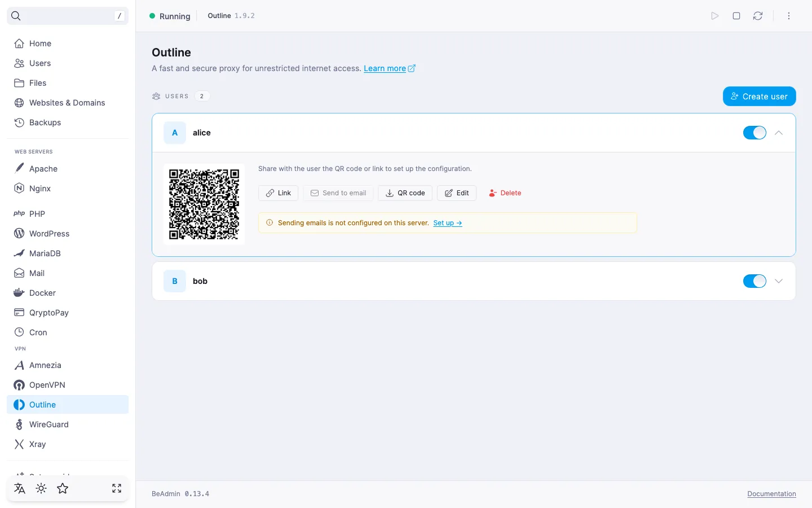
Task: Click the Docker whale icon
Action: (19, 293)
